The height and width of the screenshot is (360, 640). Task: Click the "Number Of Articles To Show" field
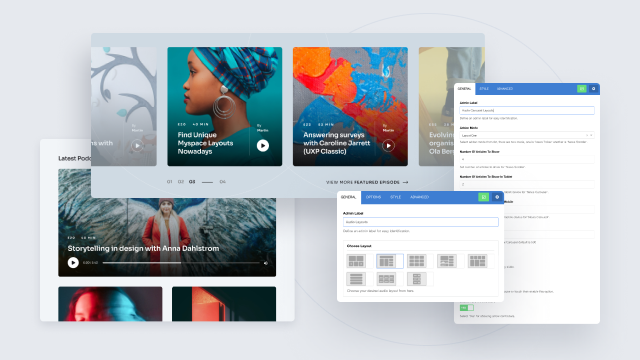click(527, 160)
